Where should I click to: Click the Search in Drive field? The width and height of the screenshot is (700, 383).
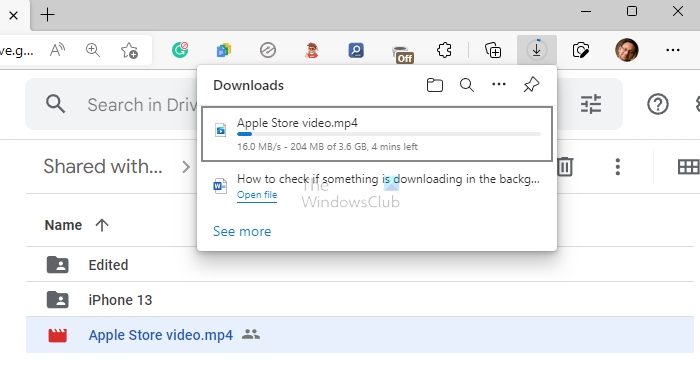(x=142, y=105)
